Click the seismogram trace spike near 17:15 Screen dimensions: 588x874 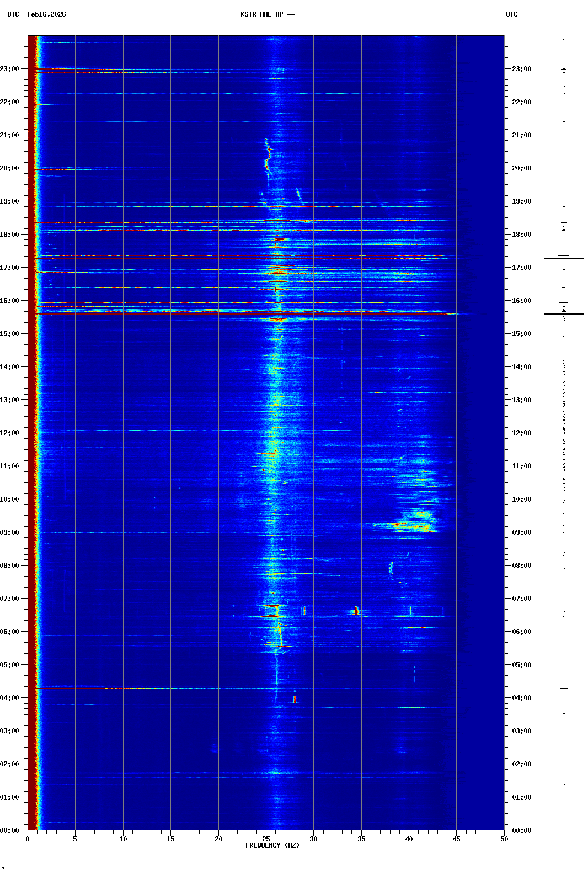point(564,258)
